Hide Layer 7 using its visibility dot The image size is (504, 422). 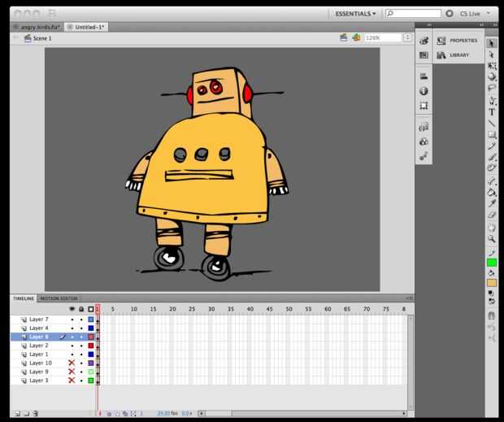point(72,320)
